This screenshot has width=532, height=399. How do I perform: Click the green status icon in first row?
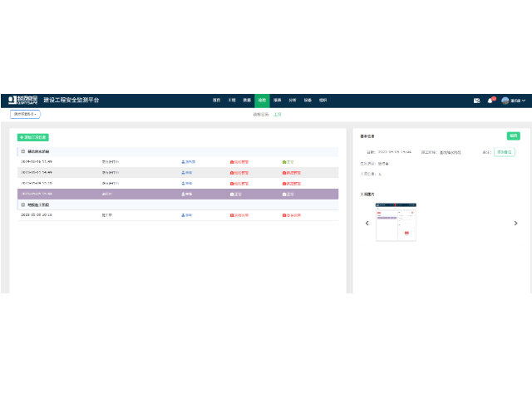pos(284,161)
